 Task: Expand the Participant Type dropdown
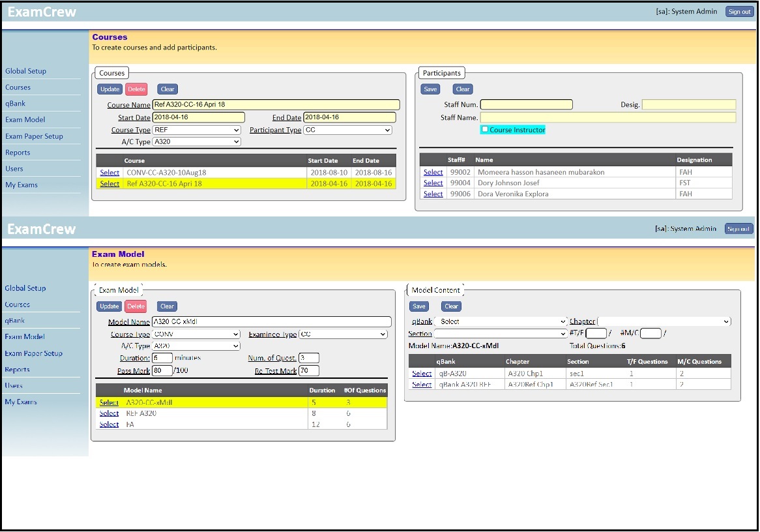click(347, 130)
